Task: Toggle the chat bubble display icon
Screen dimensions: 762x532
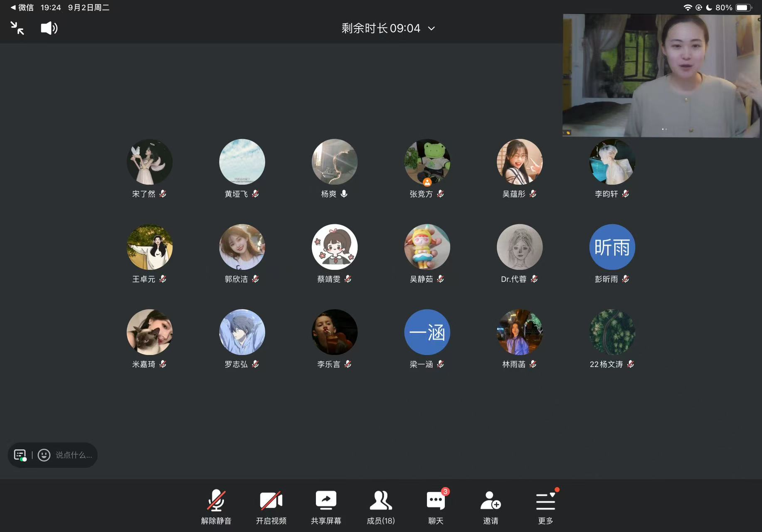Action: click(20, 455)
